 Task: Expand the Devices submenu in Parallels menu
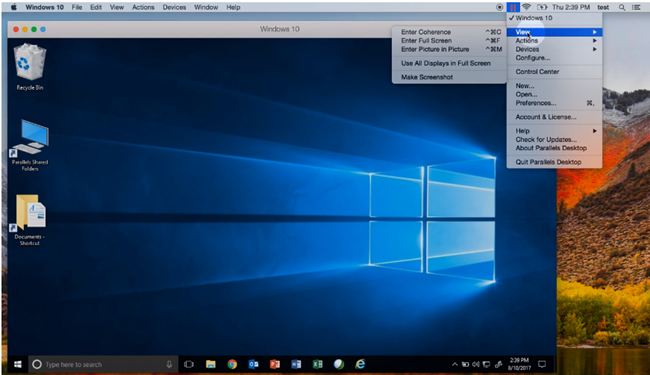coord(554,49)
